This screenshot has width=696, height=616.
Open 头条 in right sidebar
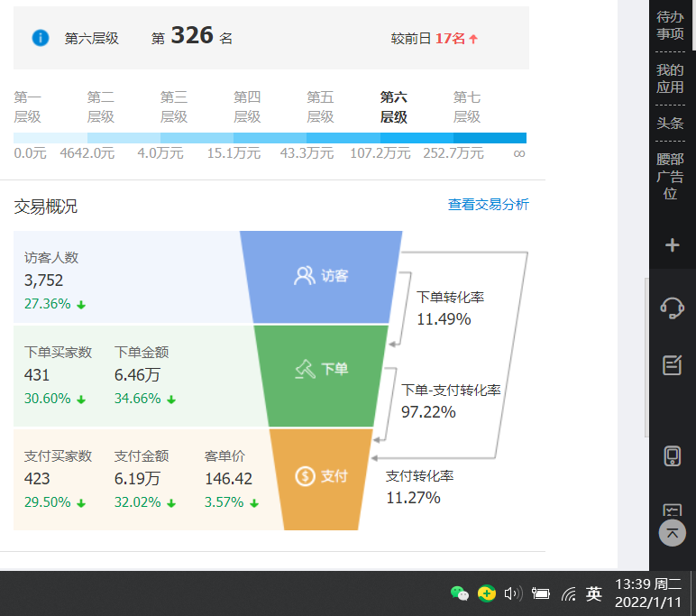point(670,123)
